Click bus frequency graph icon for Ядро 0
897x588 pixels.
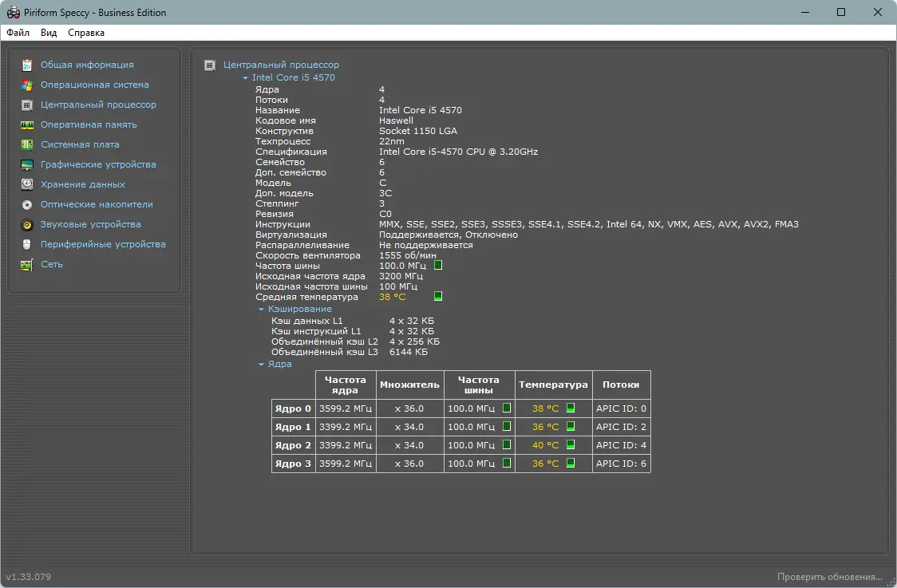[x=507, y=408]
